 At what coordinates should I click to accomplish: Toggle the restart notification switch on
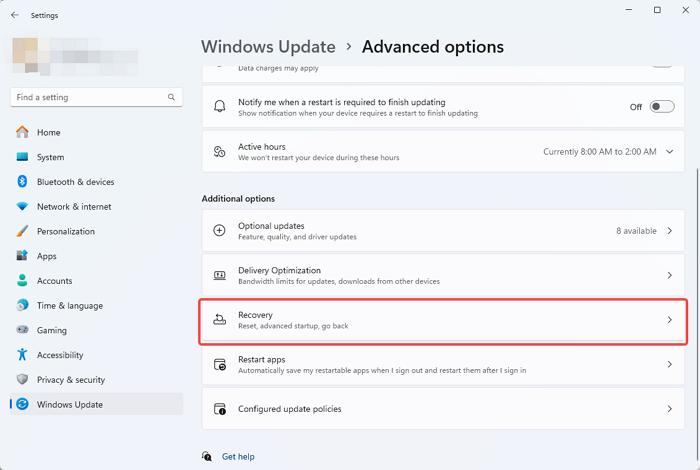[x=661, y=107]
